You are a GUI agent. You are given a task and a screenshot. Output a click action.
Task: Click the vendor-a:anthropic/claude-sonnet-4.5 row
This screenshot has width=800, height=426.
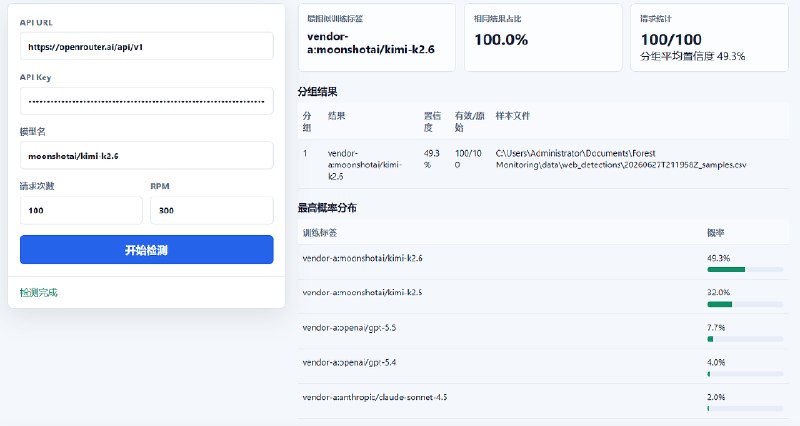point(543,401)
